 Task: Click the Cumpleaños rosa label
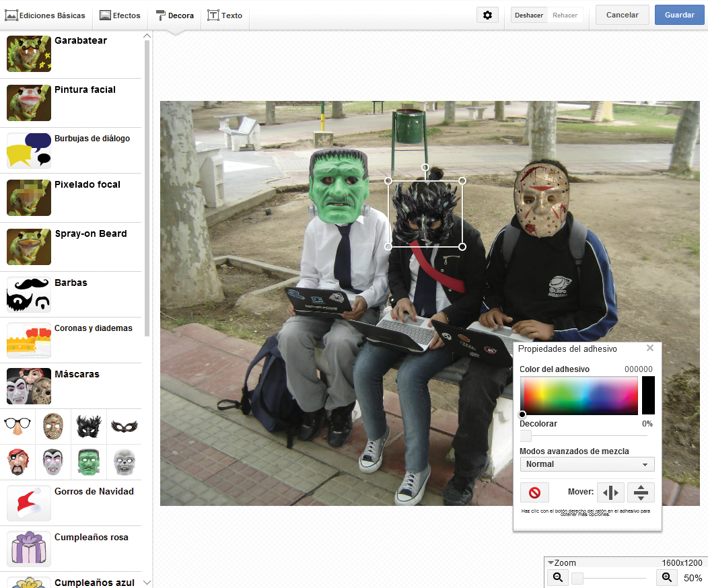(92, 538)
